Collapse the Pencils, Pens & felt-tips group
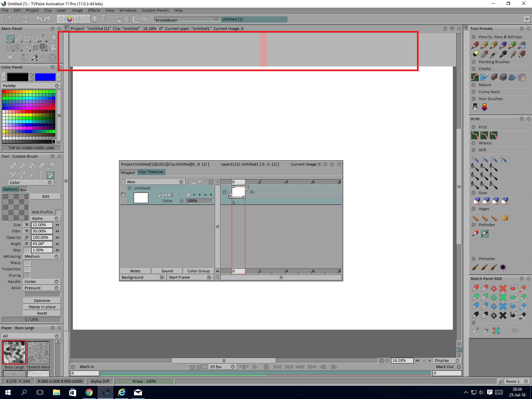 (473, 37)
